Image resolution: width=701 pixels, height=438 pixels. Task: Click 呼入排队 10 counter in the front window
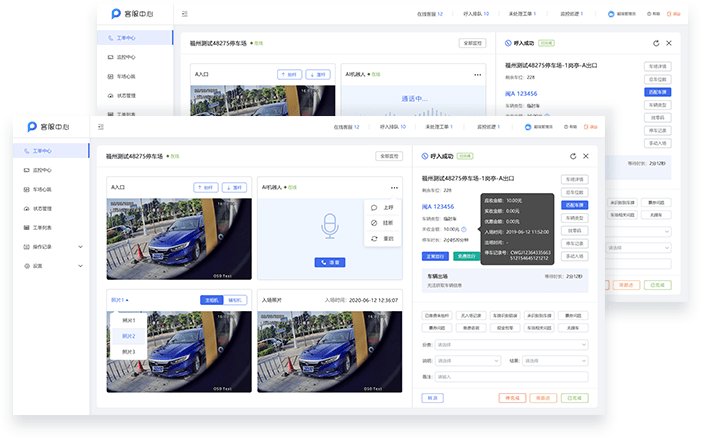[x=393, y=127]
